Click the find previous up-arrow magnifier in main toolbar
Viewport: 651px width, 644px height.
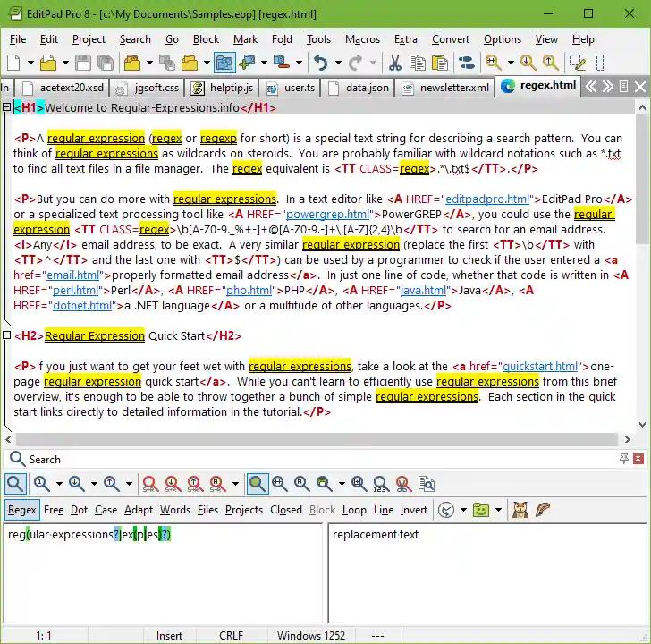coord(550,63)
